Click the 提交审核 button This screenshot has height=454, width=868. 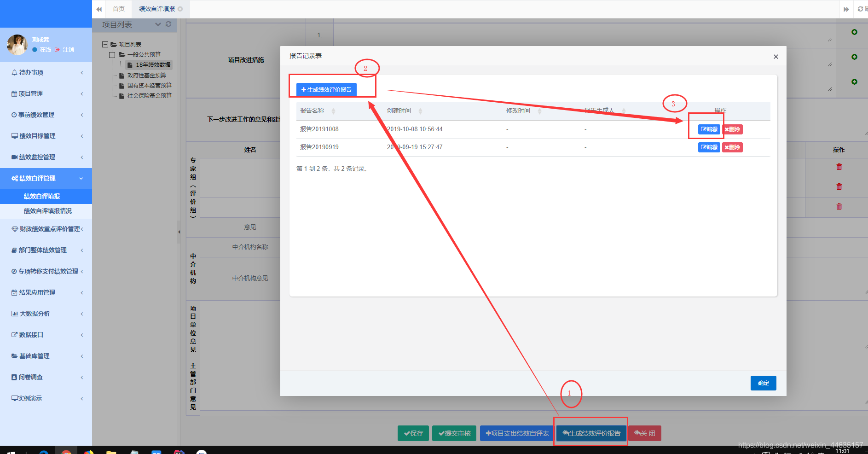454,433
